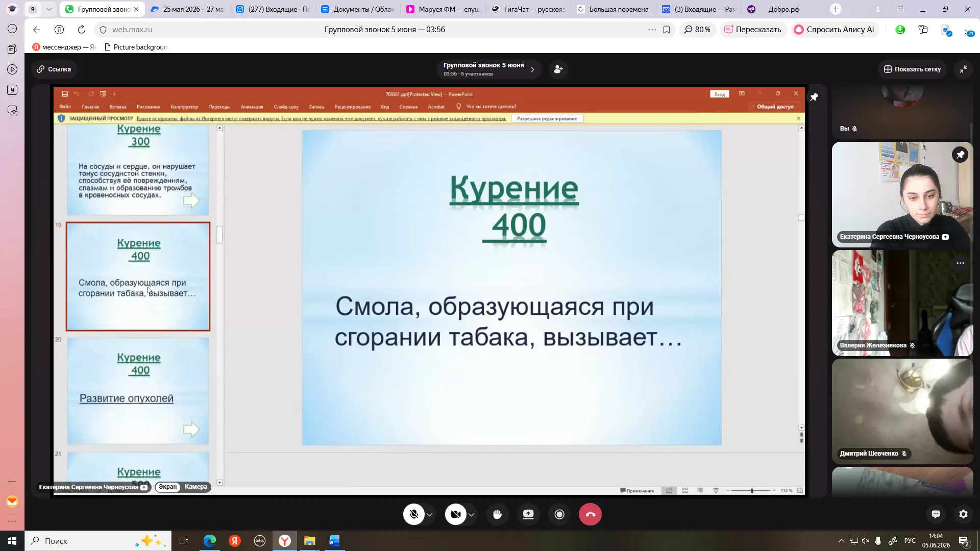Toggle your camera on or off
This screenshot has width=980, height=551.
click(x=456, y=514)
